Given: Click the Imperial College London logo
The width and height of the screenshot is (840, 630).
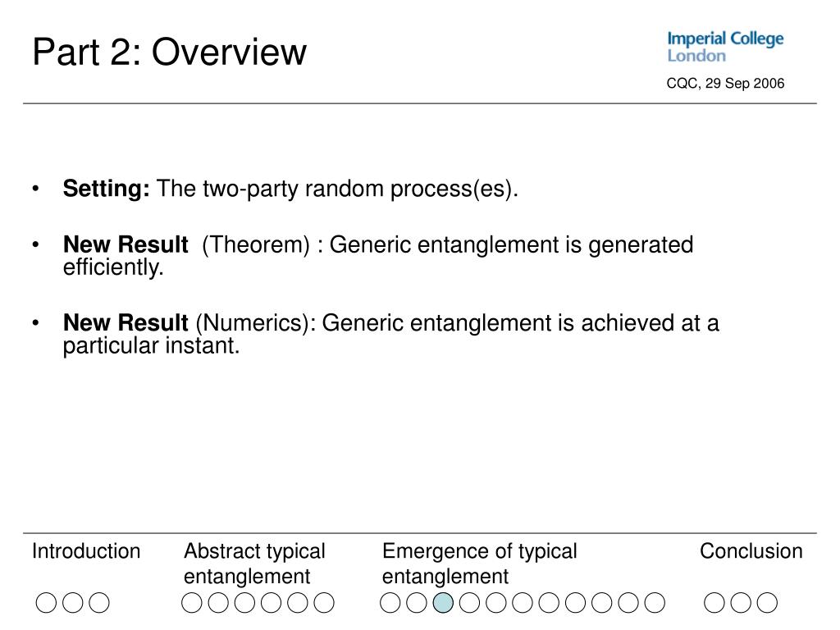Looking at the screenshot, I should (725, 47).
